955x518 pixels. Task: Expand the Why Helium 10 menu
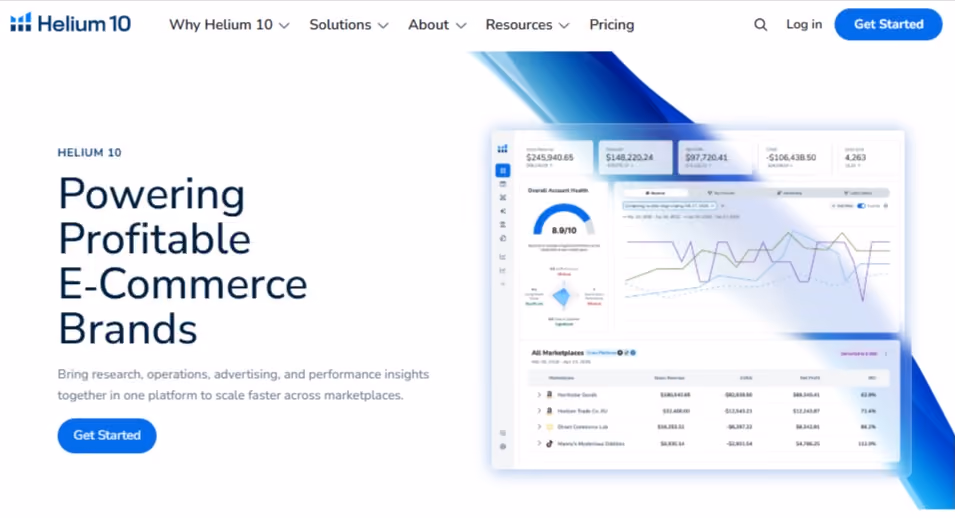pyautogui.click(x=229, y=25)
